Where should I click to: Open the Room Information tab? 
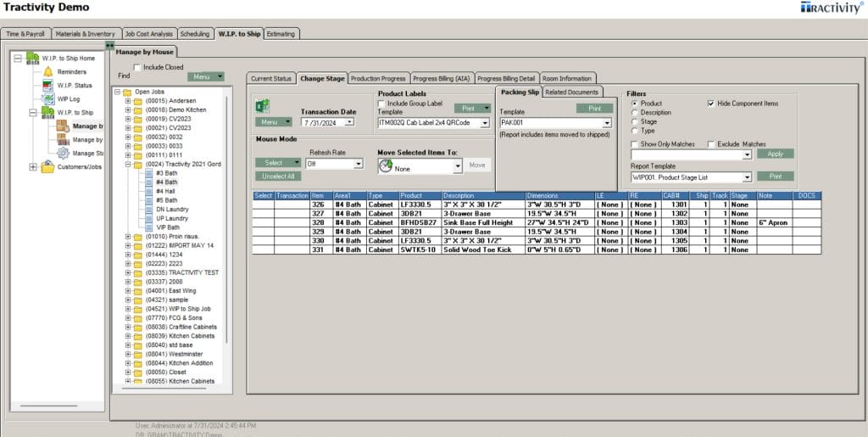[567, 79]
